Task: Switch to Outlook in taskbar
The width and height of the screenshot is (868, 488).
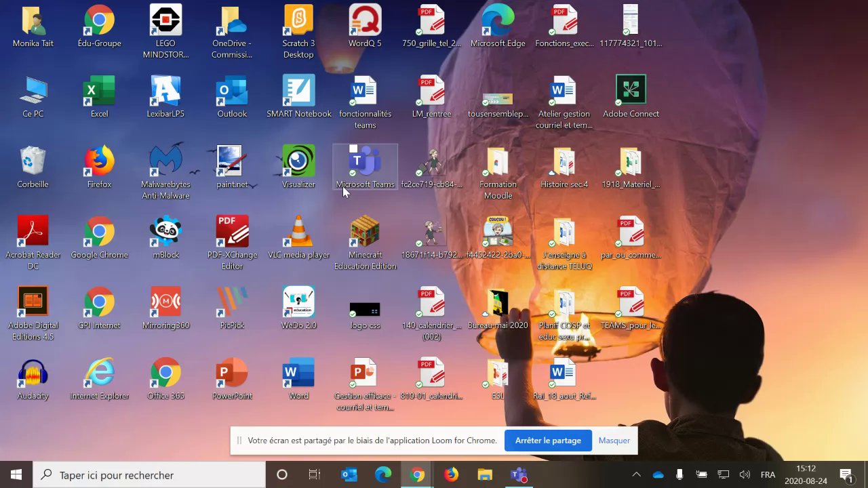Action: [349, 475]
